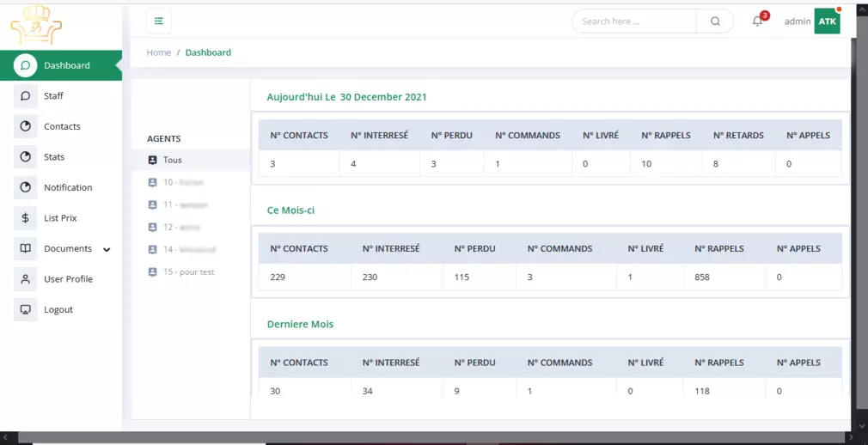Click the Home breadcrumb link
The height and width of the screenshot is (445, 868).
point(159,52)
